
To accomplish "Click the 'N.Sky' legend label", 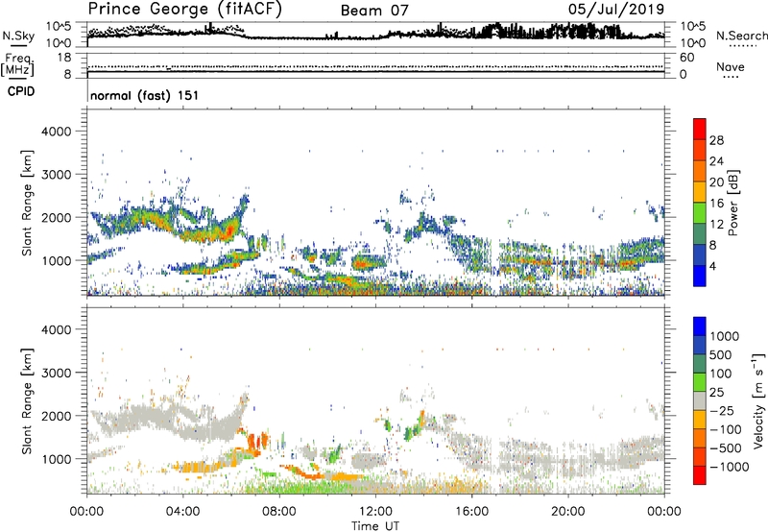I will (18, 36).
